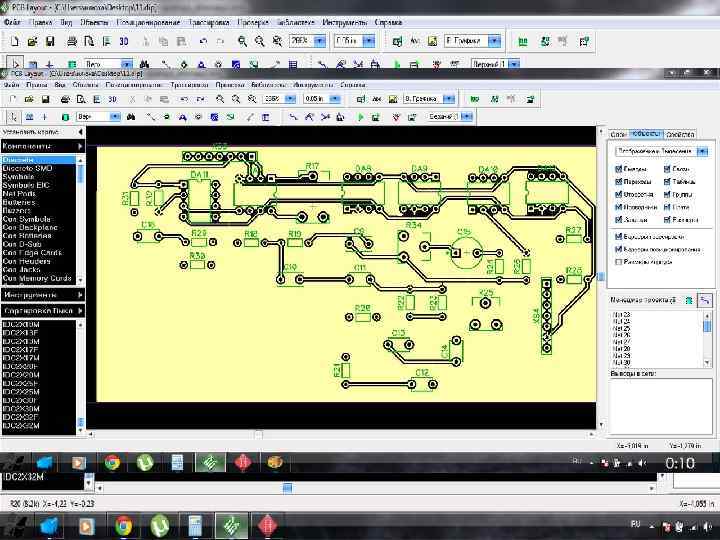
Task: Open Проверка menu in background PCB Layout window
Action: tap(253, 22)
